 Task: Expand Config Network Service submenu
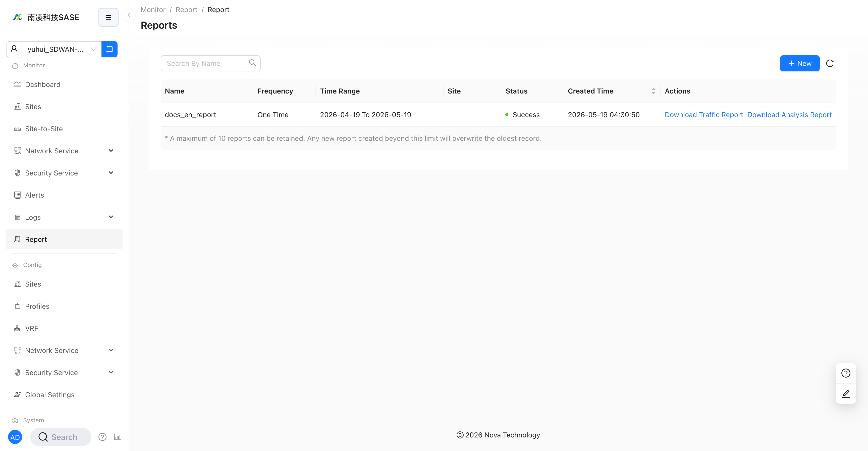pyautogui.click(x=64, y=350)
